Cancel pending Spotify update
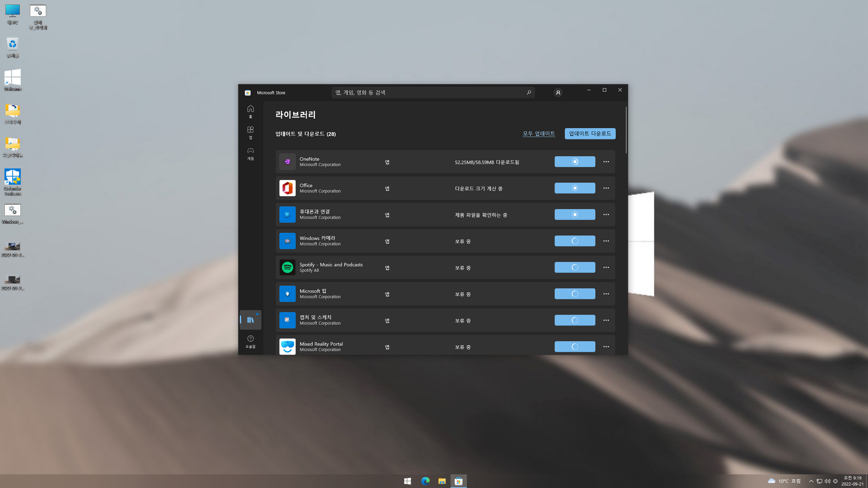Image resolution: width=868 pixels, height=488 pixels. click(x=574, y=267)
